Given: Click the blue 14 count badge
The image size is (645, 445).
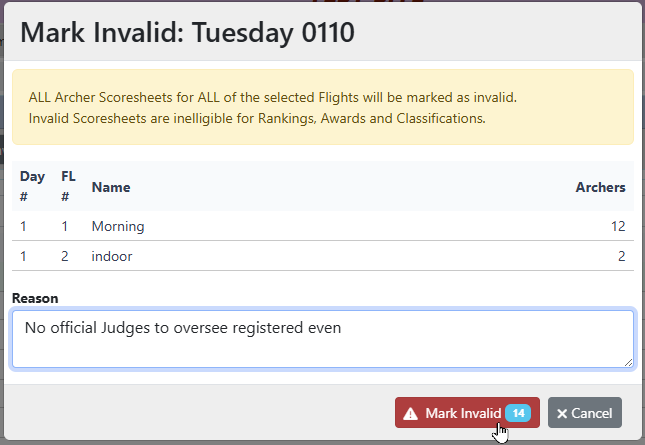Looking at the screenshot, I should (518, 413).
